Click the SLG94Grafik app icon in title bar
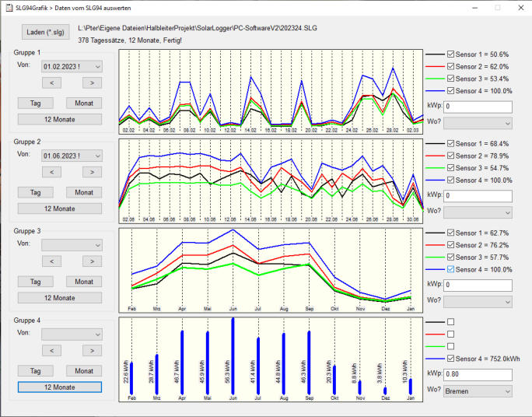This screenshot has width=532, height=417. (x=8, y=7)
